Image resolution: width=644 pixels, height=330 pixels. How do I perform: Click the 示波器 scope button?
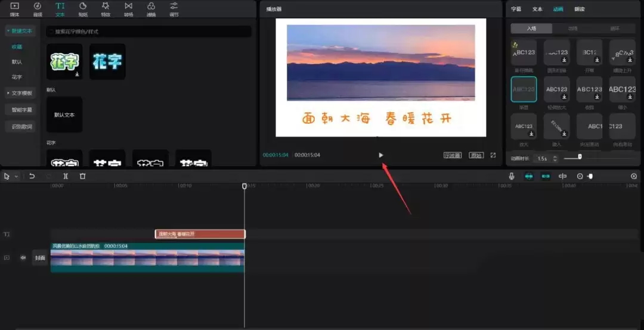[453, 155]
